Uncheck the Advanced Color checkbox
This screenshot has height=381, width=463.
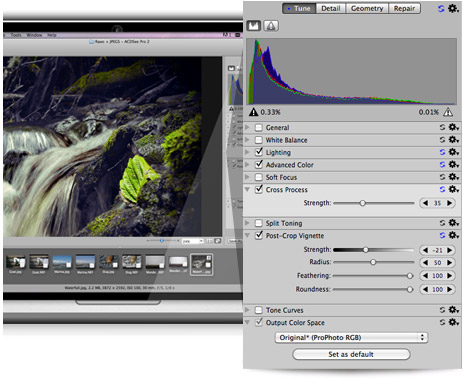pos(259,164)
